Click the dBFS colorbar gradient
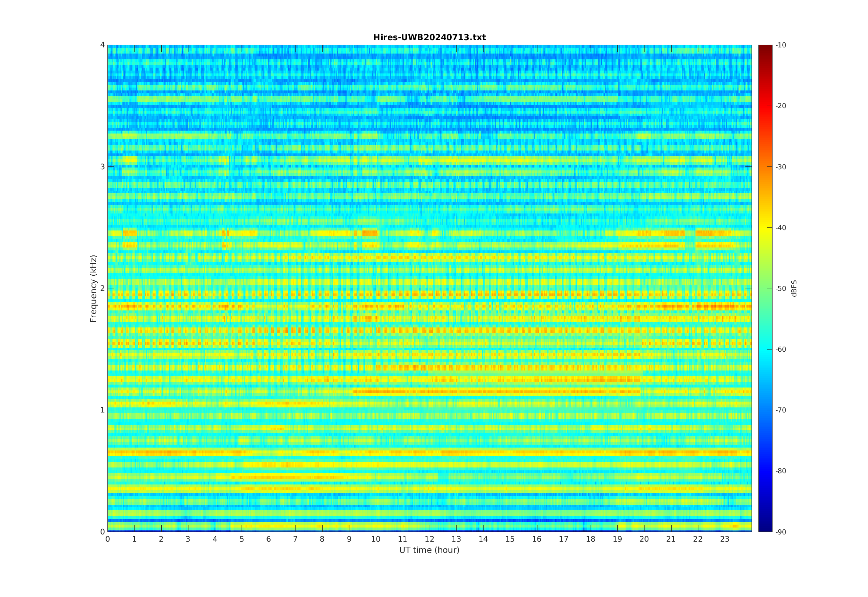This screenshot has height=597, width=868. coord(765,288)
